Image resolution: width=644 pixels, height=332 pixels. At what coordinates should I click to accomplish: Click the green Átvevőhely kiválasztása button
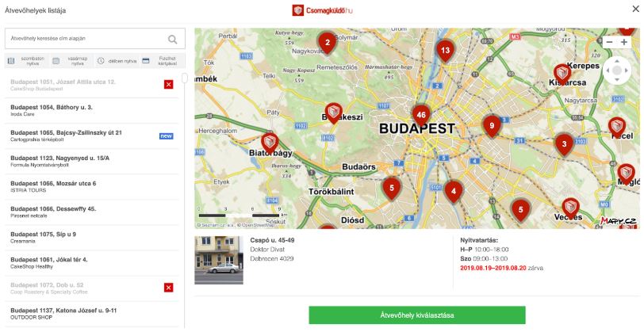417,315
